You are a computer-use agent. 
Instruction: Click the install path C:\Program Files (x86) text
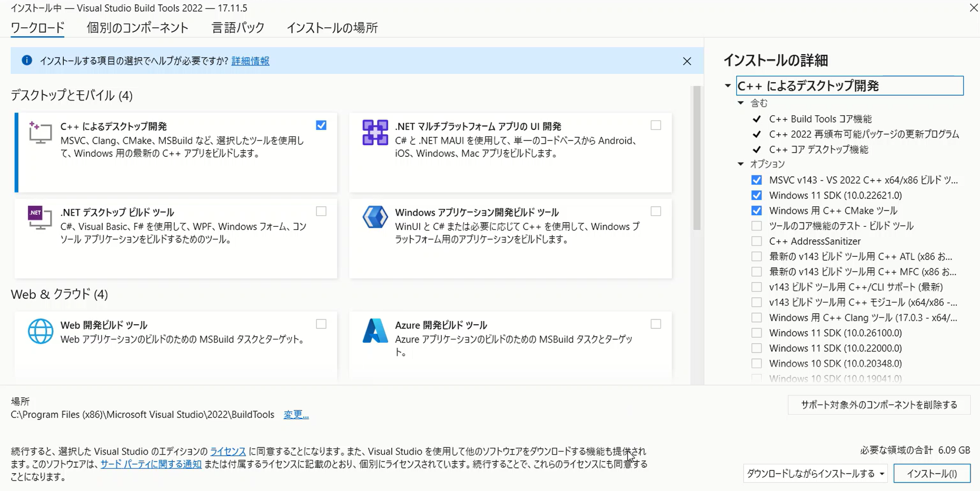(142, 415)
